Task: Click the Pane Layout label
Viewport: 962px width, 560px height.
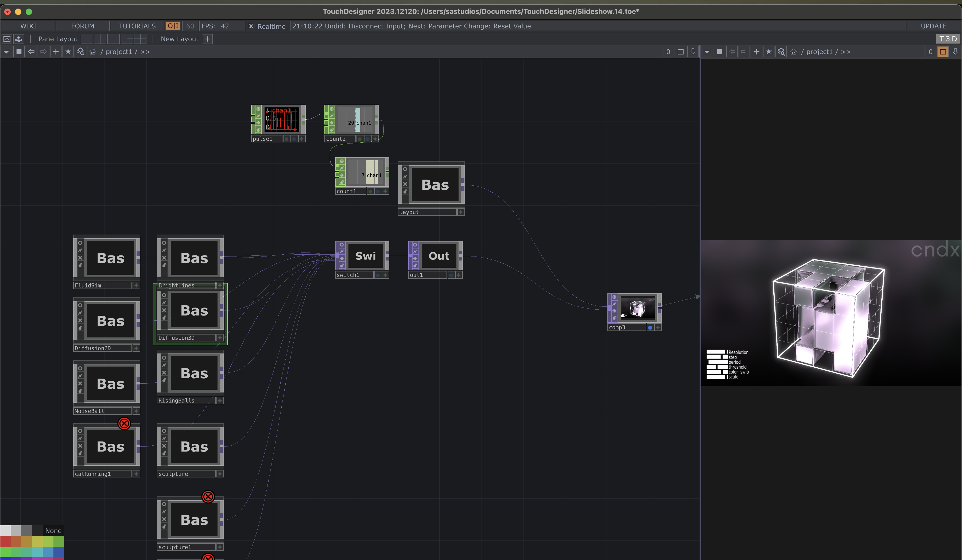Action: tap(58, 39)
